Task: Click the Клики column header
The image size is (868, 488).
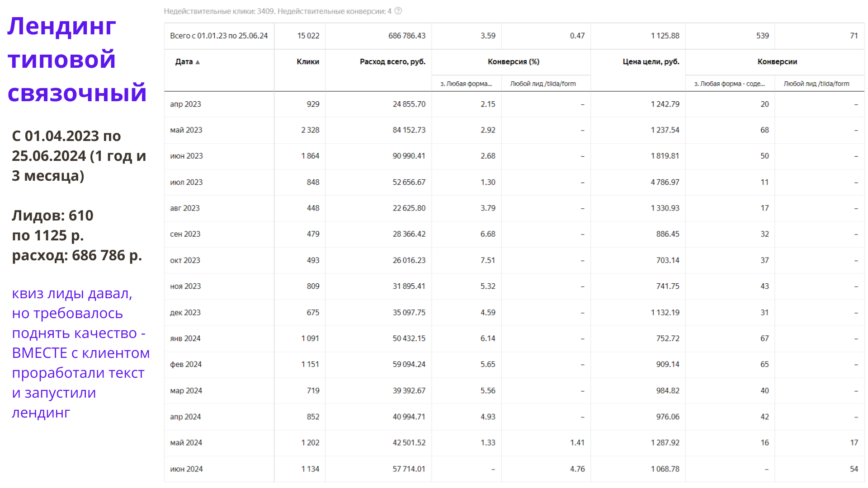Action: pos(307,61)
